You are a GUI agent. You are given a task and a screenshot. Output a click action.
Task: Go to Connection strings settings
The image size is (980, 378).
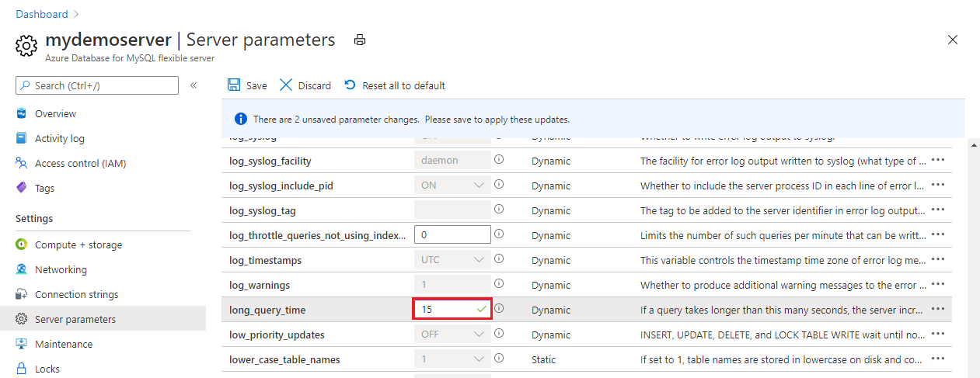coord(76,294)
